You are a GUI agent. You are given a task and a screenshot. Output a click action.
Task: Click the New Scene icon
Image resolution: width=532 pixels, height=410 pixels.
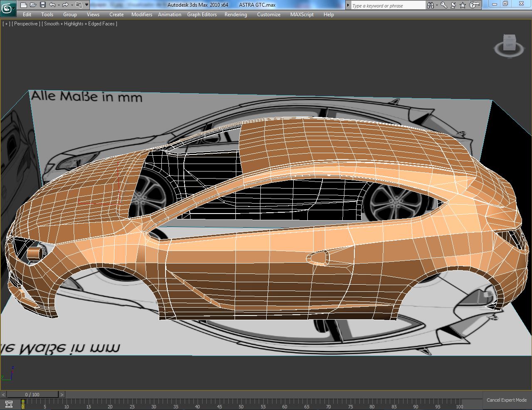click(x=23, y=5)
